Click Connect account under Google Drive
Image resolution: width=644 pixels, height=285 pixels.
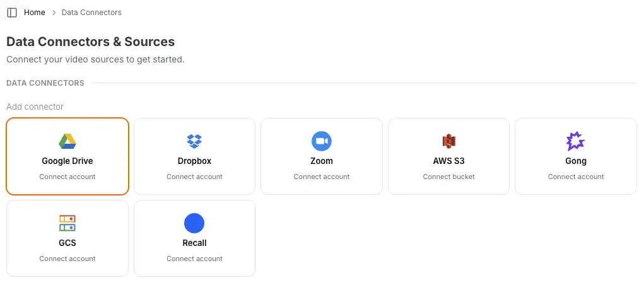click(x=67, y=177)
